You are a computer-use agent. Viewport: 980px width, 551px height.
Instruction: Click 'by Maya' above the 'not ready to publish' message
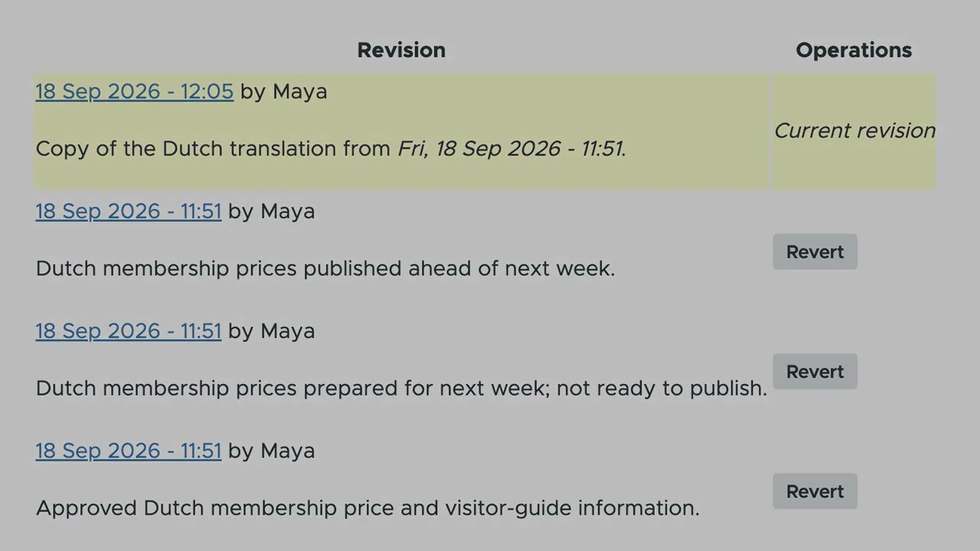pos(272,331)
